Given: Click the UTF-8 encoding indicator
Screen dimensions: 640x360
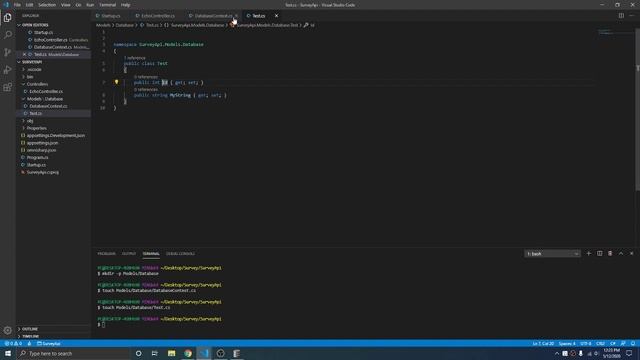Looking at the screenshot, I should click(585, 344).
